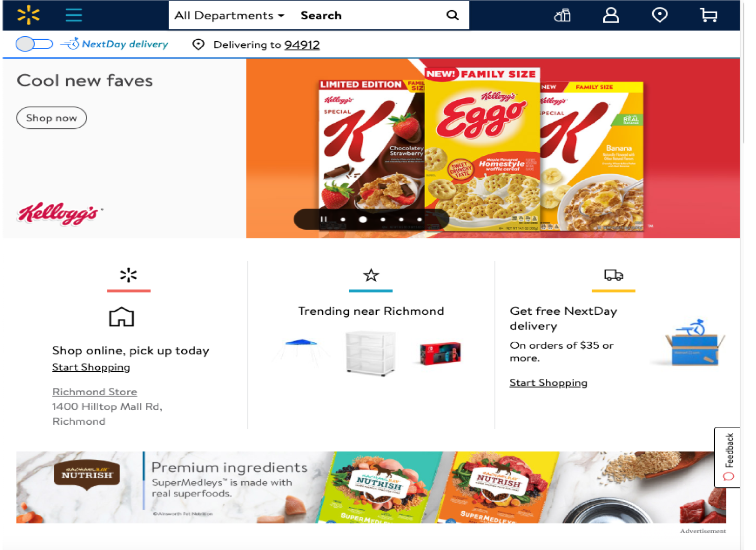The height and width of the screenshot is (550, 756).
Task: Select the first carousel dot
Action: [343, 219]
